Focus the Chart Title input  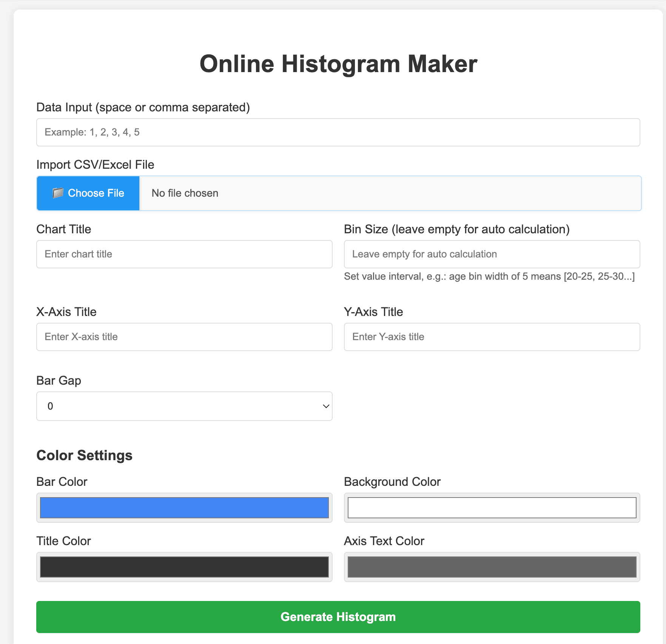(184, 254)
